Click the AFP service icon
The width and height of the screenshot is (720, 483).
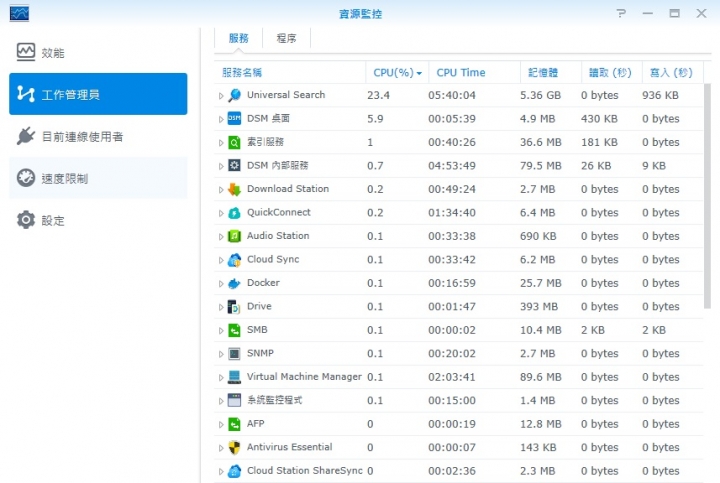[x=234, y=424]
